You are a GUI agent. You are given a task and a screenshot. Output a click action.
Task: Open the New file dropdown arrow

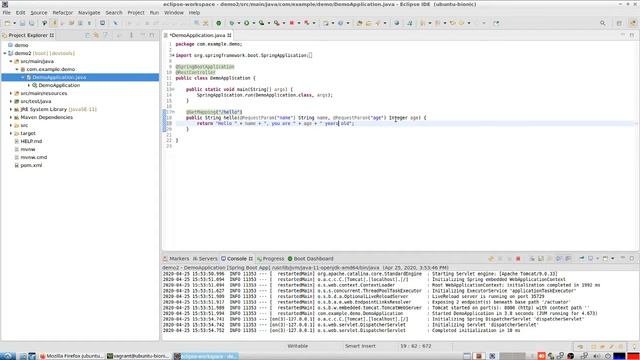tap(14, 23)
